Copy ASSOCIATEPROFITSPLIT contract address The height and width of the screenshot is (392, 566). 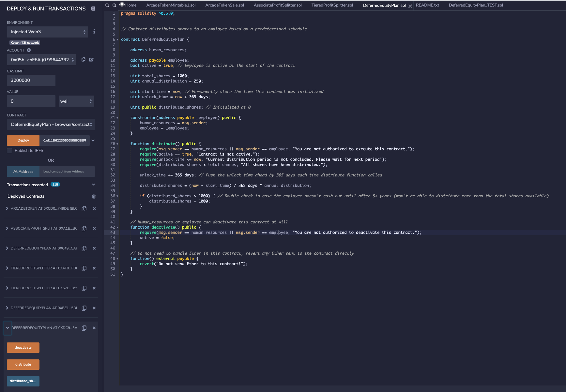pos(84,229)
